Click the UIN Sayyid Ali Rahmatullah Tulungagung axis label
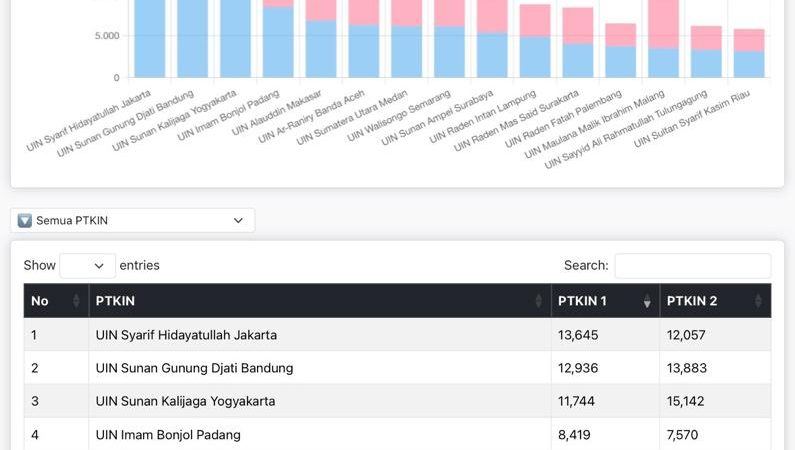Viewport: 795px width, 450px height. 626,129
